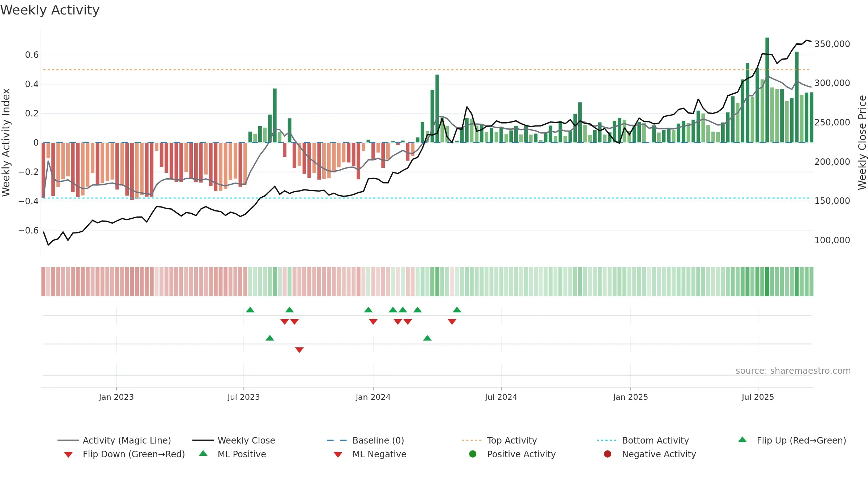Click the 0.6 left axis tick label
This screenshot has width=868, height=488.
point(32,55)
